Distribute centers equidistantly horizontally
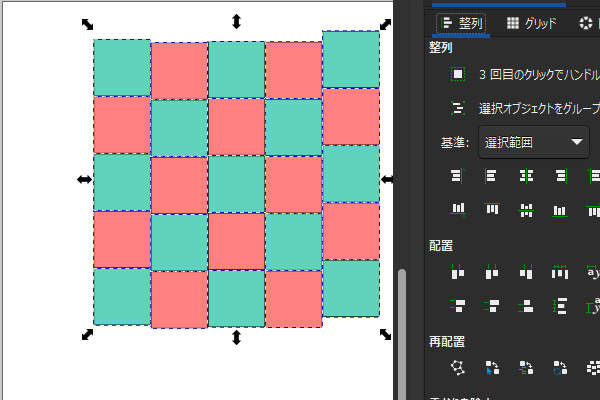Image resolution: width=600 pixels, height=400 pixels. pyautogui.click(x=491, y=272)
